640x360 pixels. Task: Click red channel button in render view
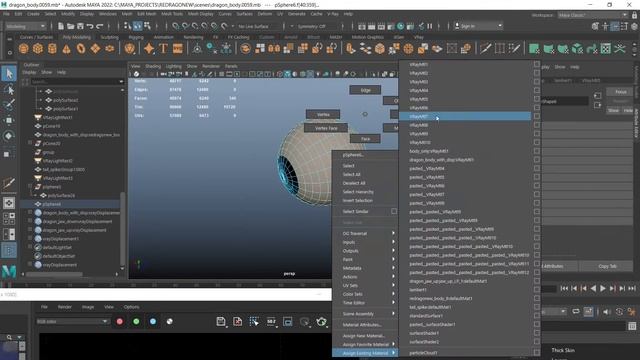(x=120, y=322)
